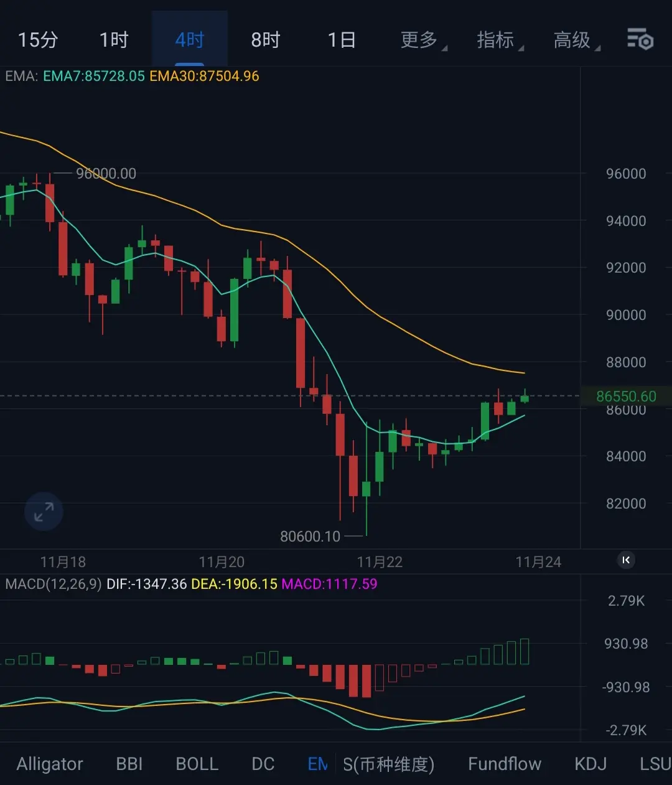Expand the chart to fullscreen

tap(44, 512)
